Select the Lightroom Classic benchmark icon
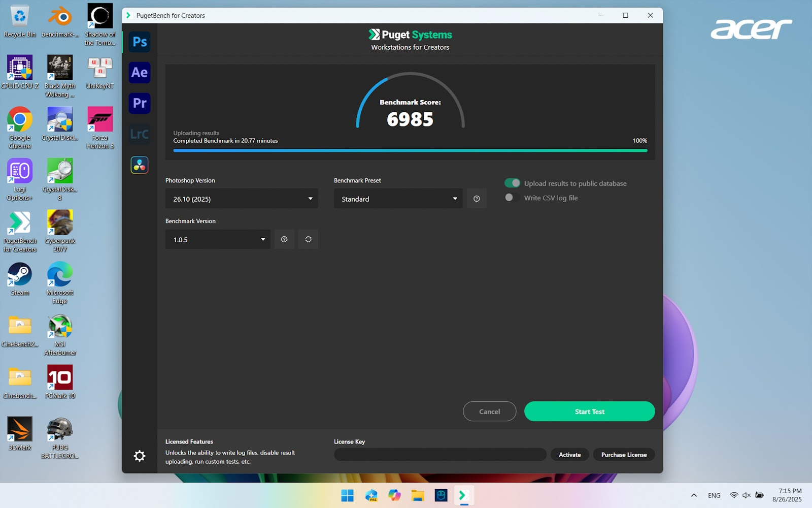The height and width of the screenshot is (508, 812). pyautogui.click(x=140, y=134)
